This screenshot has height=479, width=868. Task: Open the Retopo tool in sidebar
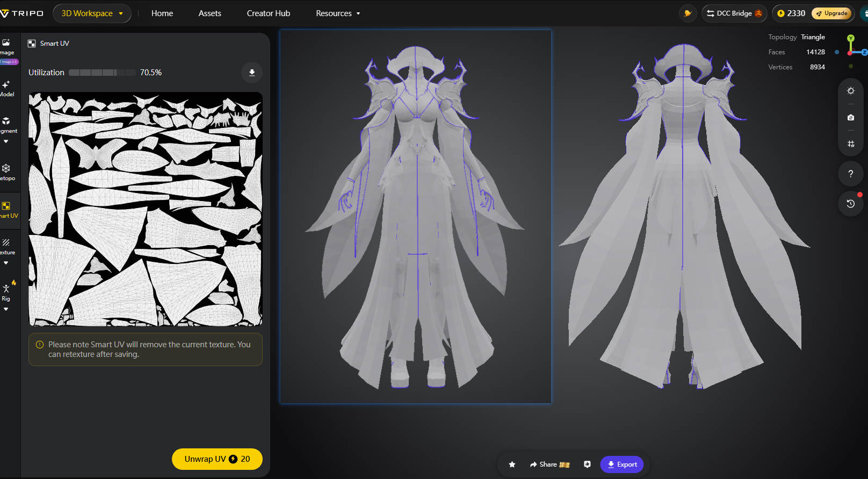coord(6,173)
